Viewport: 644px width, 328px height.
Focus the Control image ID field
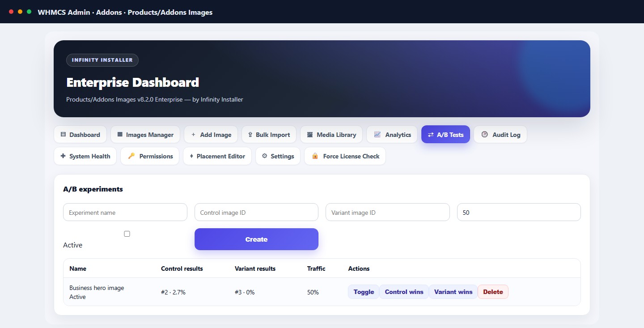pos(256,212)
